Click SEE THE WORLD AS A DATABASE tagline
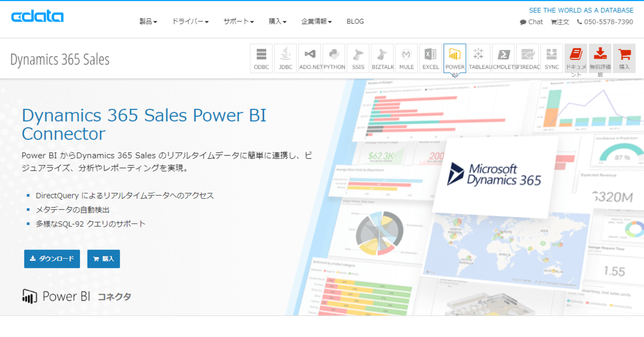 point(581,10)
